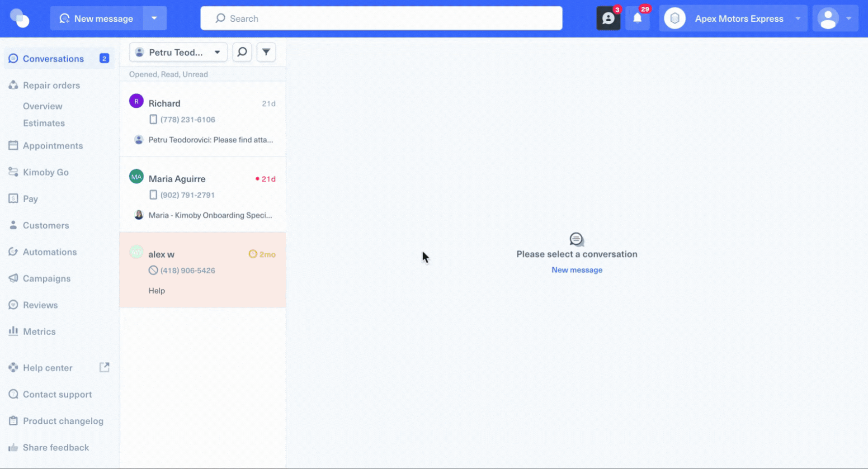The height and width of the screenshot is (469, 868).
Task: Open the Automations section
Action: (50, 252)
